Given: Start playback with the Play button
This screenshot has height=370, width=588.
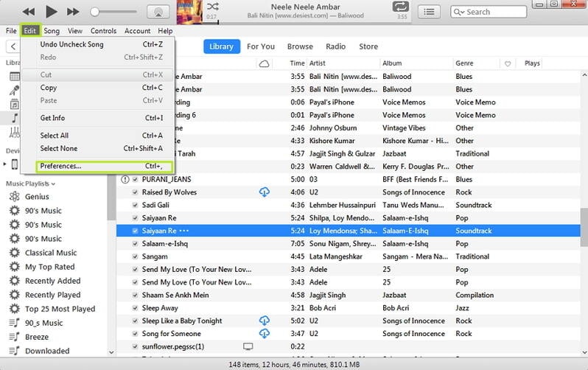Looking at the screenshot, I should point(51,12).
